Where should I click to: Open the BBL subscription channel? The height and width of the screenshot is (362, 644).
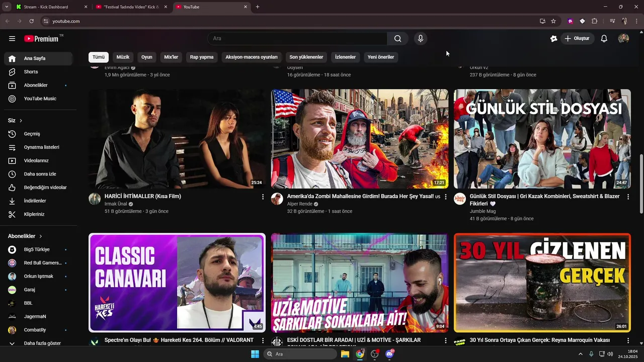coord(38,303)
